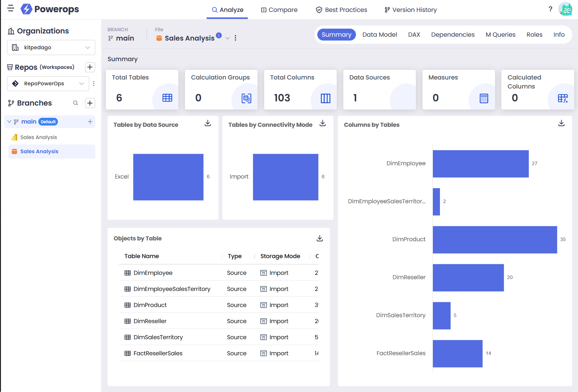
Task: Open the user avatar in top right
Action: (565, 9)
